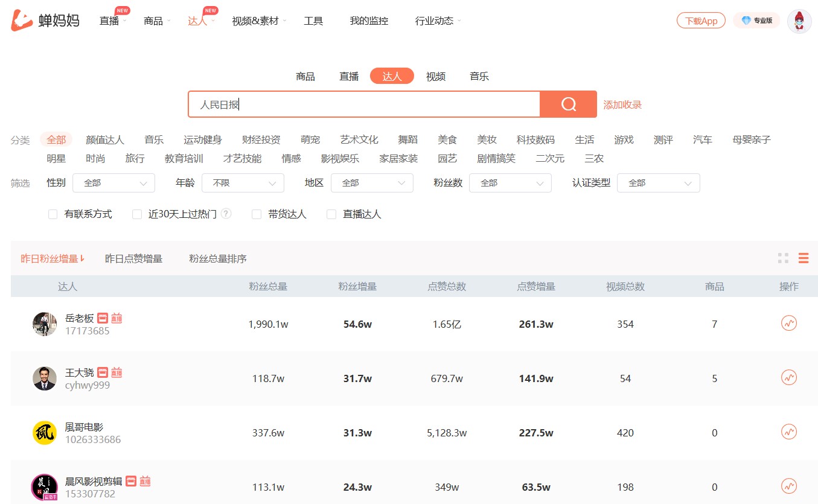Filter category by 母婴亲子

tap(752, 140)
